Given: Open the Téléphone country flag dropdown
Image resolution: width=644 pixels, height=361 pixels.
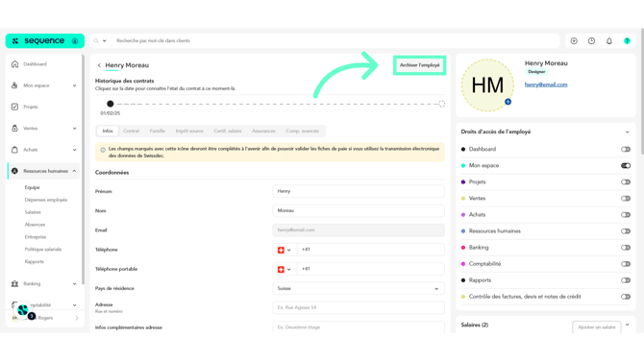Looking at the screenshot, I should pos(285,250).
